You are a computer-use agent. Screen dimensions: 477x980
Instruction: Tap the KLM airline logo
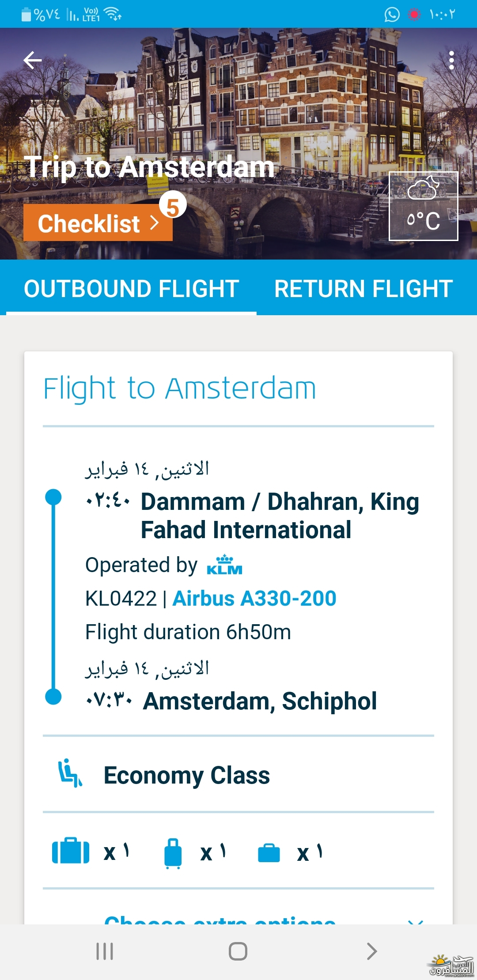click(x=224, y=565)
